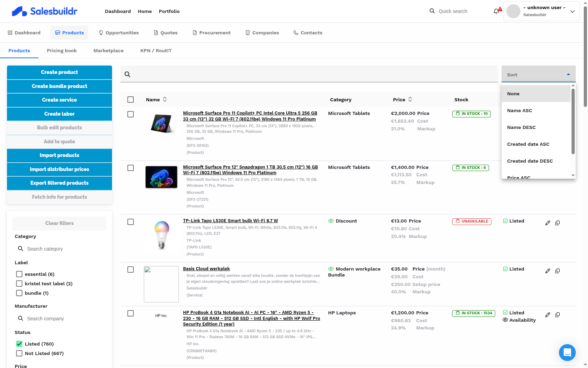The image size is (588, 368).
Task: Click the Import distributor prices button
Action: [x=59, y=169]
